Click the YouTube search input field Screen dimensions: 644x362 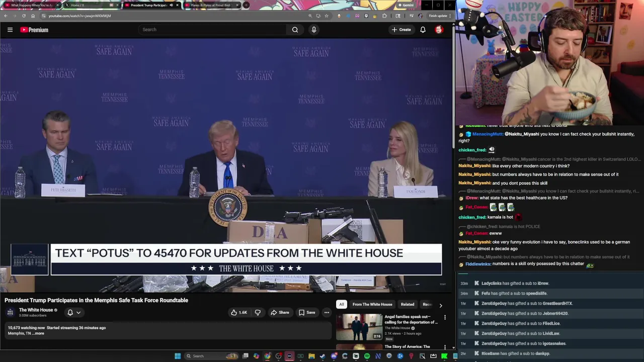click(212, 30)
